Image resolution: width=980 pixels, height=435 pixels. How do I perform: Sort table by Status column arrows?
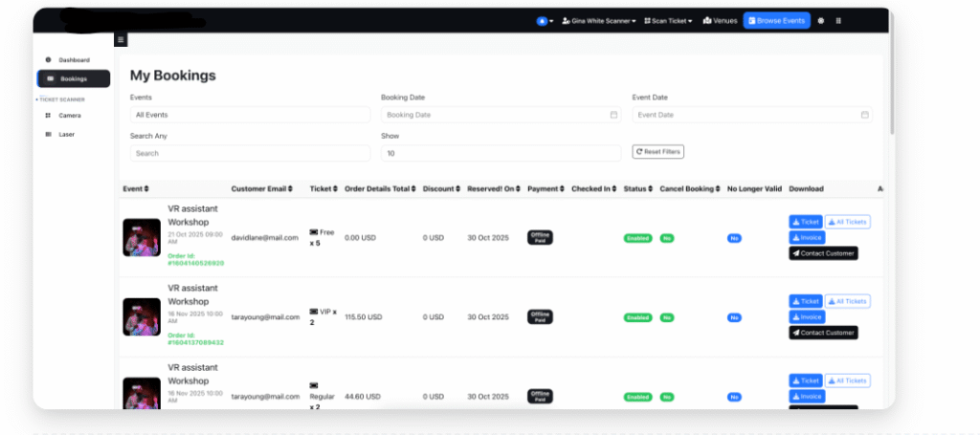coord(650,189)
